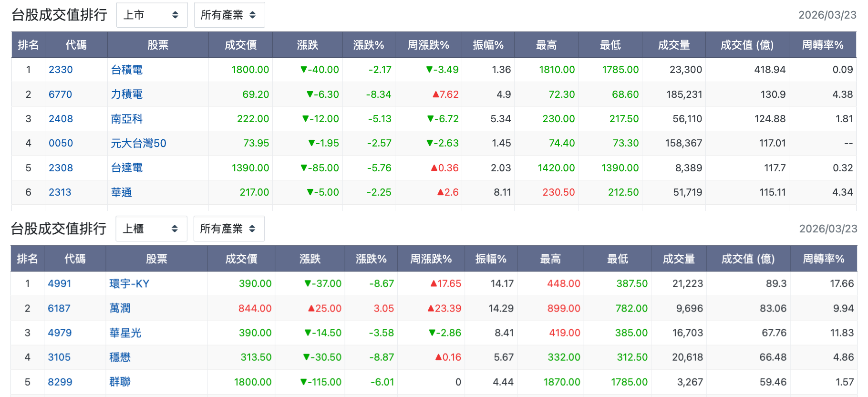Open stock code 2330 link
This screenshot has height=397, width=868.
tap(61, 70)
